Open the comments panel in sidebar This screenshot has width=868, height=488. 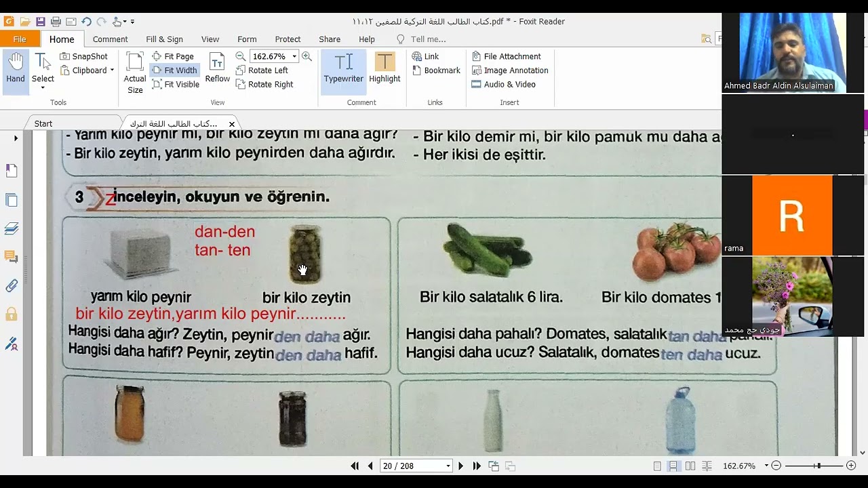click(12, 257)
